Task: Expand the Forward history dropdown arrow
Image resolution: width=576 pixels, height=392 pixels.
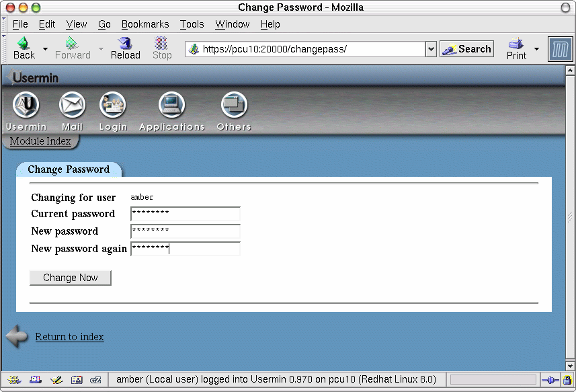Action: 101,49
